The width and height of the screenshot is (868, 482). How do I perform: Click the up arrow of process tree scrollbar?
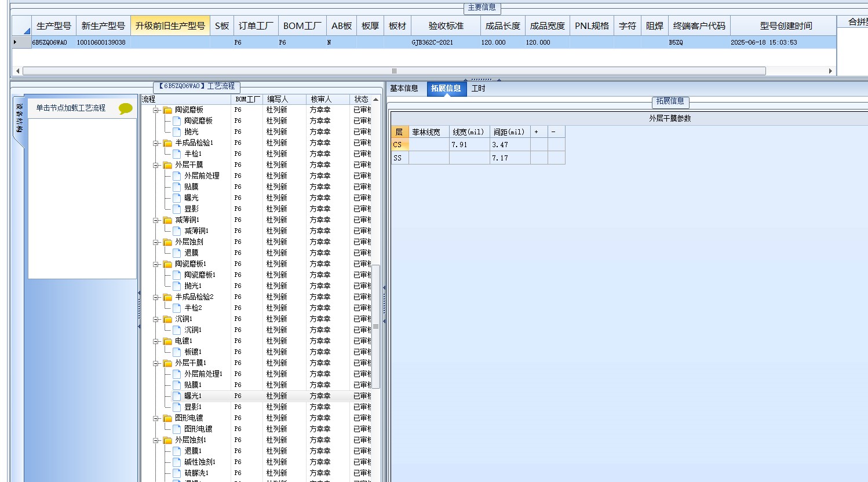pyautogui.click(x=375, y=100)
